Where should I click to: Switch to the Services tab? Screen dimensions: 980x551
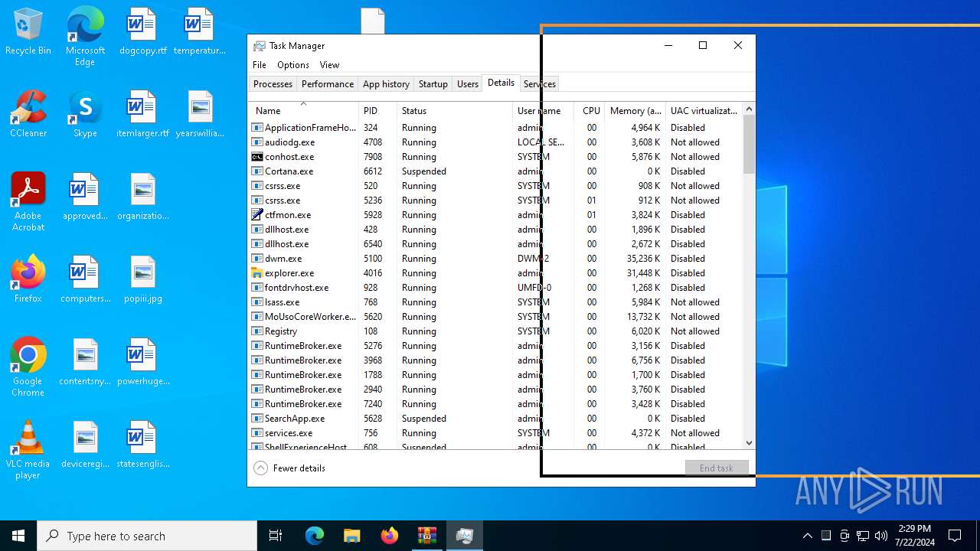540,84
